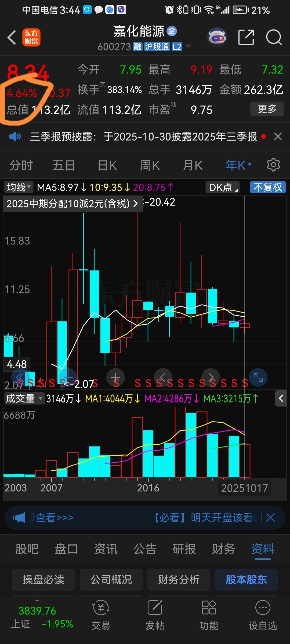Switch to 日K chart tab
Viewport: 290px width, 644px height.
(x=107, y=165)
